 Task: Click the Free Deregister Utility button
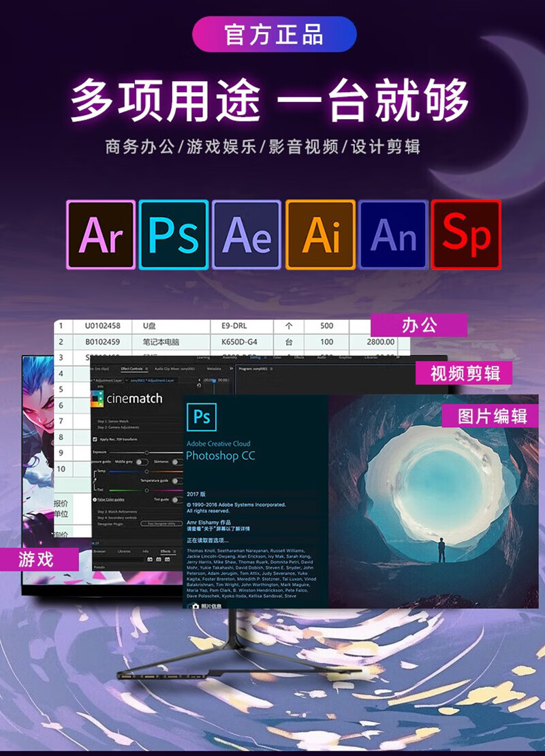(x=163, y=523)
